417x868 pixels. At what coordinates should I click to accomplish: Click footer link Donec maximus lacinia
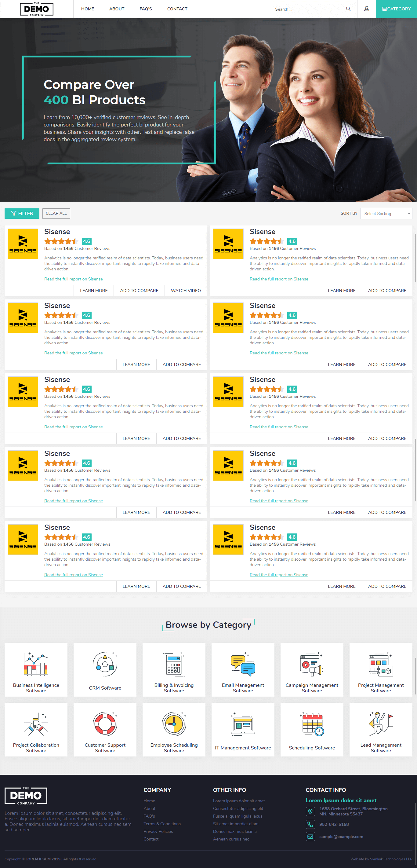coord(234,831)
